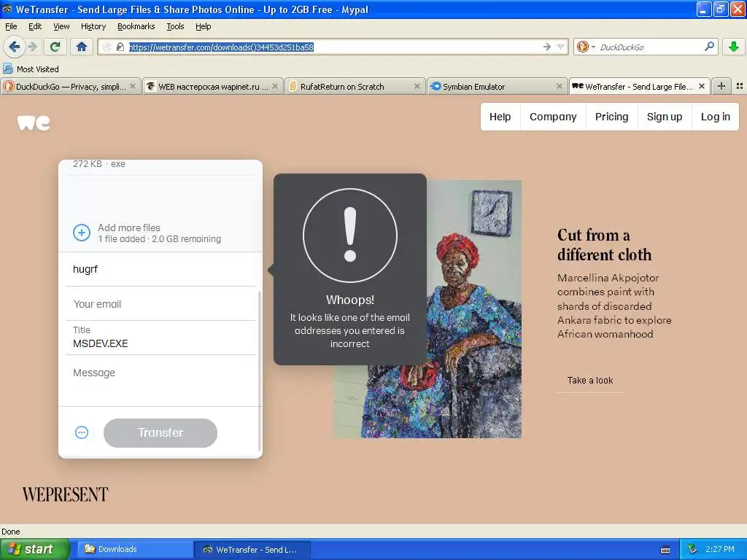Open the Pricing link
747x560 pixels.
(x=611, y=117)
